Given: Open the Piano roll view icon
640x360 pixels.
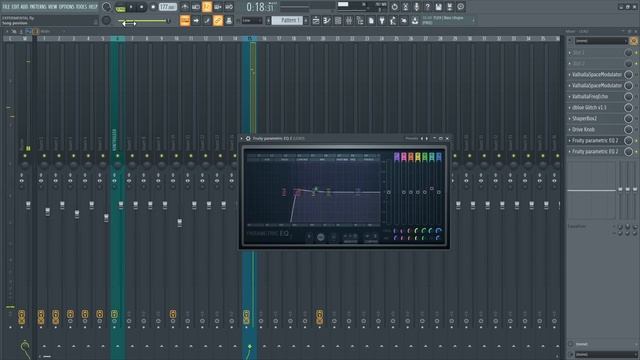Looking at the screenshot, I should 327,20.
